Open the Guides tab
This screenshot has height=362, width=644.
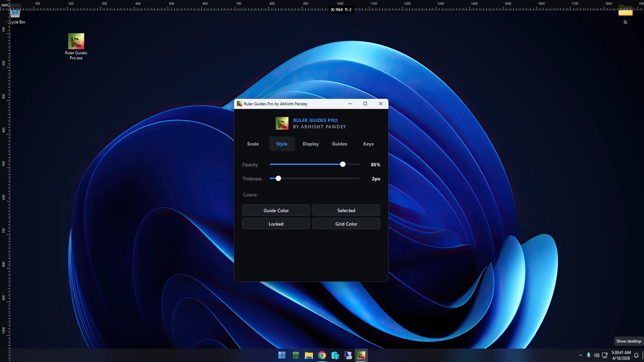(339, 144)
